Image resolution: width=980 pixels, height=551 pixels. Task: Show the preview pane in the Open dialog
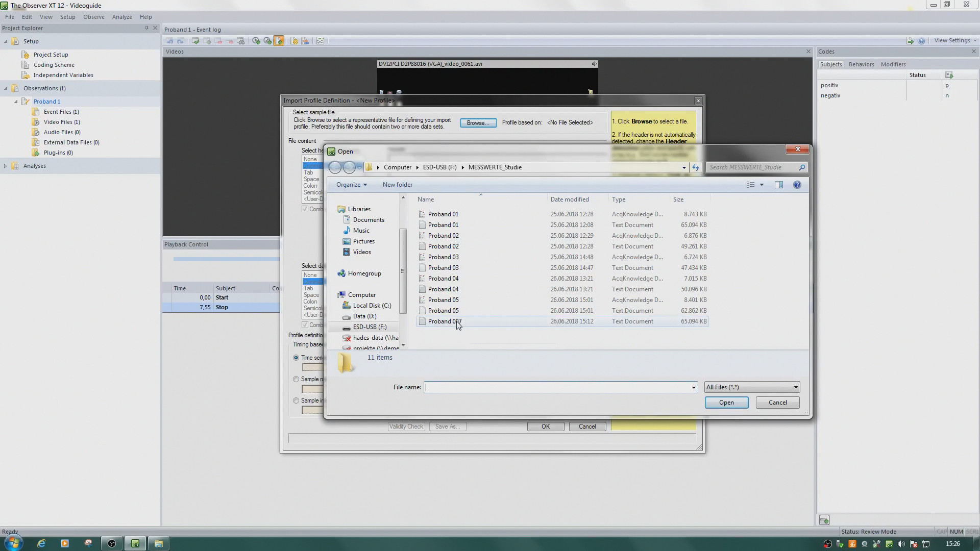(778, 185)
